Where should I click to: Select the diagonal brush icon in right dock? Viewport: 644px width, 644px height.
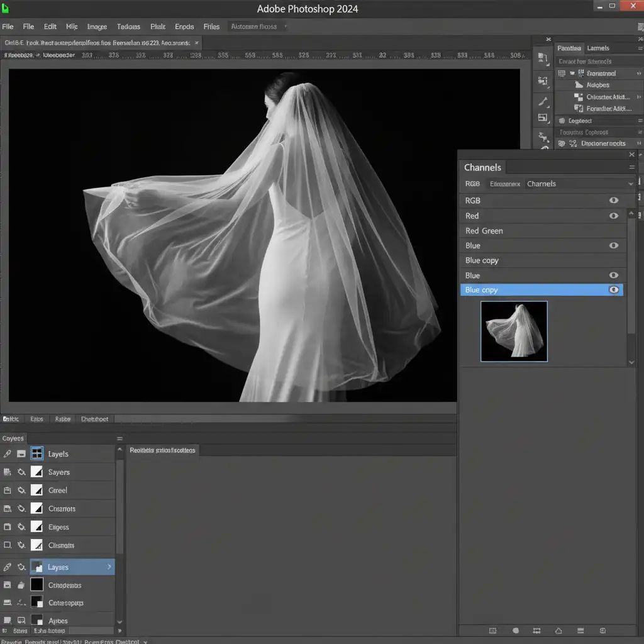click(543, 102)
